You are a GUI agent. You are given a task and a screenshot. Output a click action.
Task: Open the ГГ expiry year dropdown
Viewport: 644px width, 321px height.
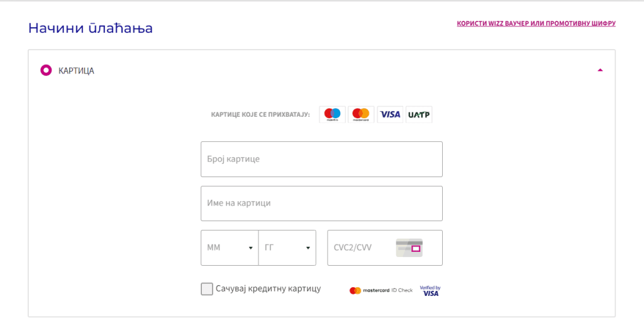pos(287,248)
